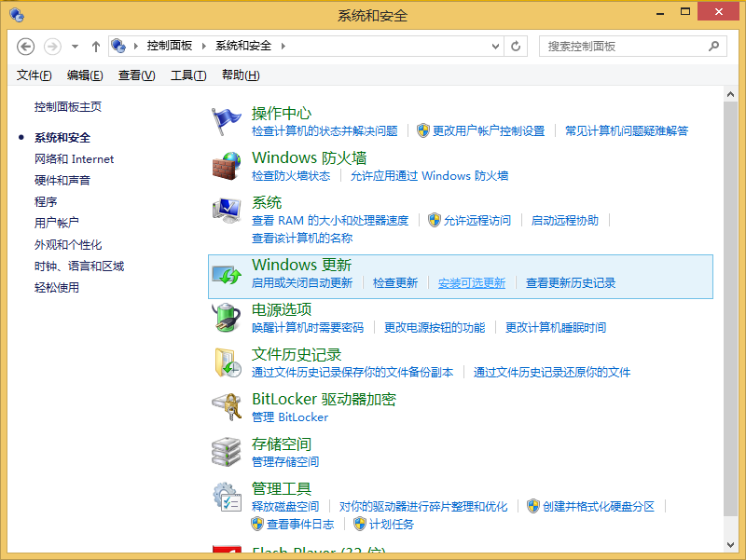Image resolution: width=746 pixels, height=560 pixels.
Task: Open the 工具 menu
Action: [x=186, y=75]
